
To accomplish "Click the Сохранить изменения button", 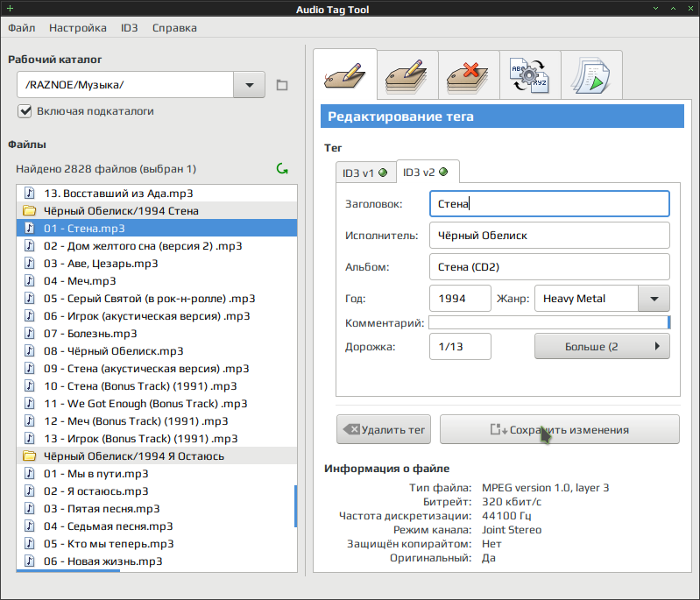I will (x=559, y=429).
